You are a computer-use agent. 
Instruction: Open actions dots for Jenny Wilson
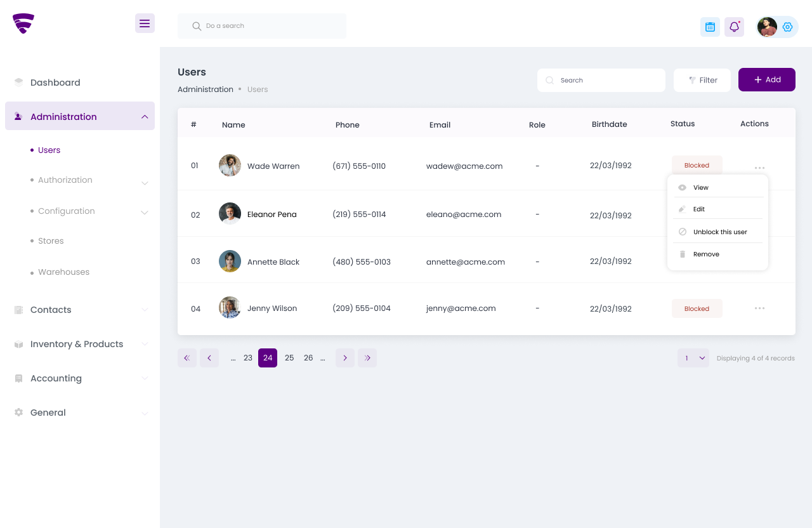tap(759, 308)
